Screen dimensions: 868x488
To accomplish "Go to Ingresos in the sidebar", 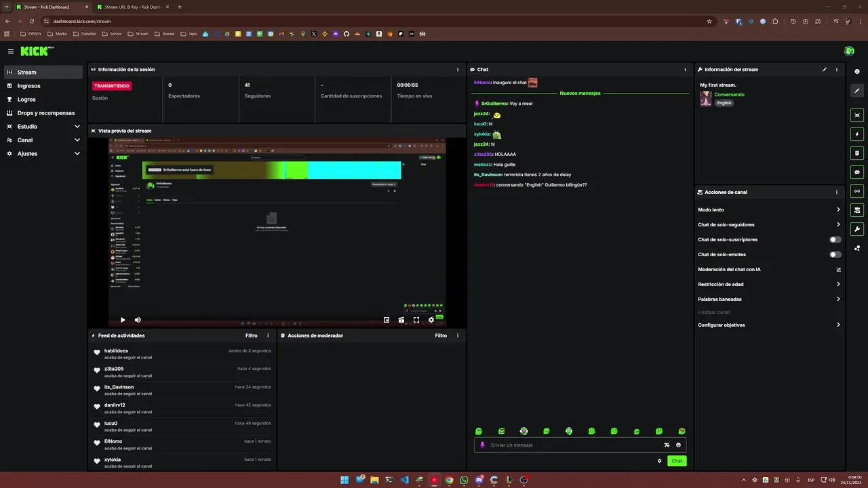I will click(43, 86).
